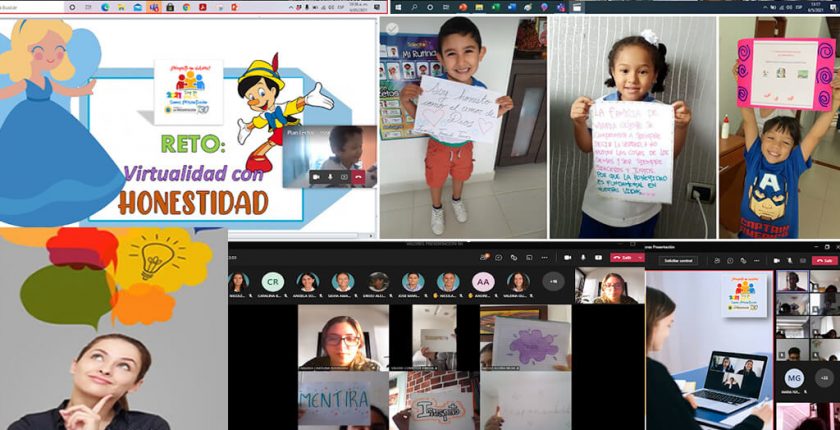Click Cortana circle in the left taskbar
This screenshot has width=840, height=430.
(x=72, y=7)
